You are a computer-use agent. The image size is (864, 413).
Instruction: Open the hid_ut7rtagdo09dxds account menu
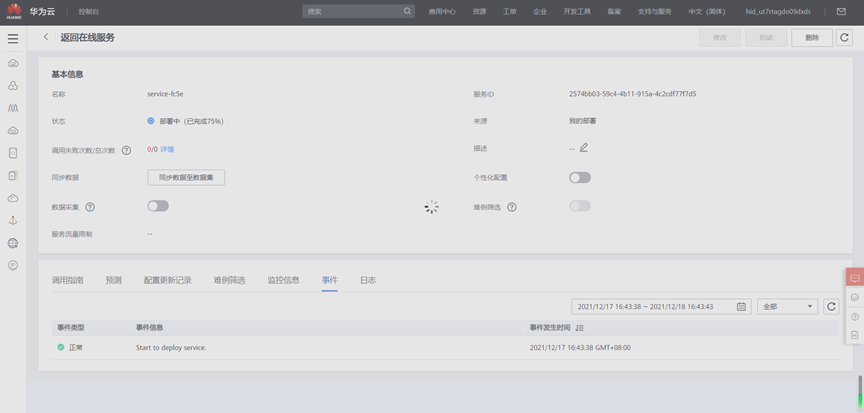(777, 12)
